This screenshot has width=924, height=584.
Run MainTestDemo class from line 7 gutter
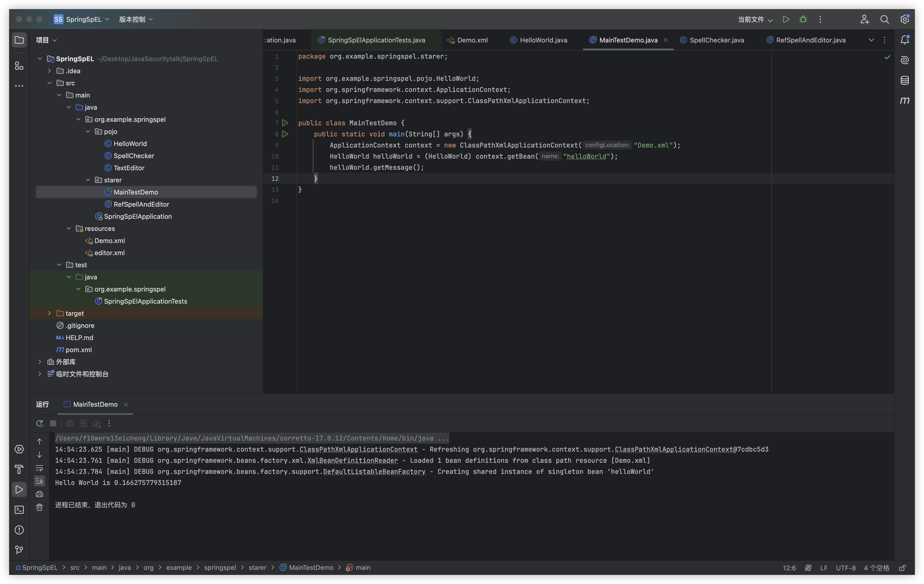point(285,123)
